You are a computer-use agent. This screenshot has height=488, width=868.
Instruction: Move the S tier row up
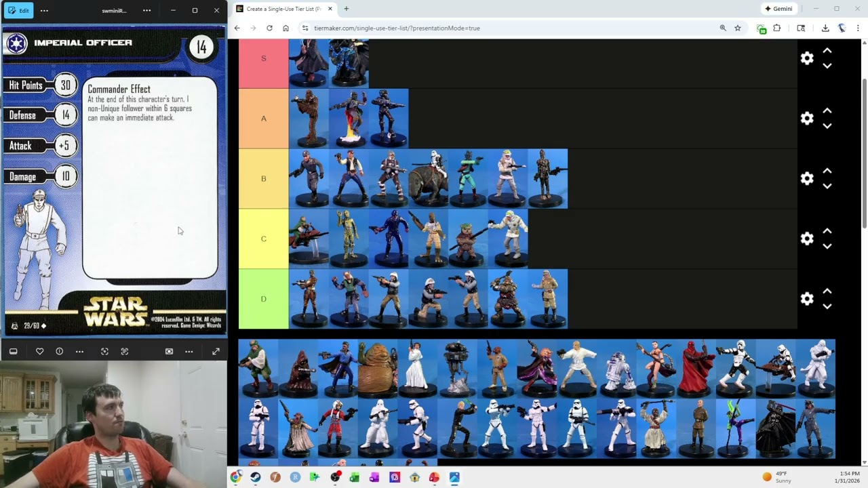coord(827,51)
